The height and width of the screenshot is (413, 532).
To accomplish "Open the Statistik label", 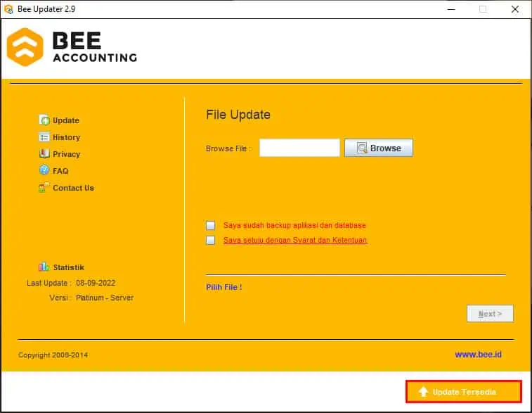I will click(x=69, y=267).
